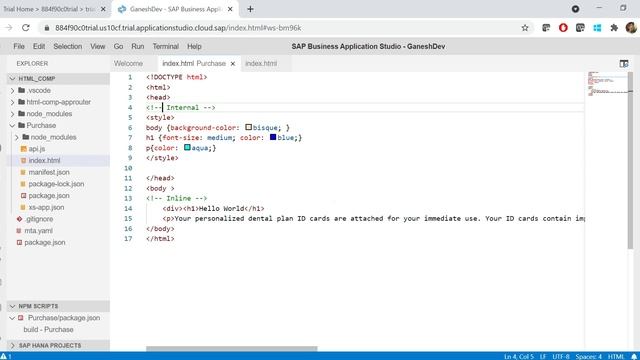Open manifest.json file
This screenshot has width=640, height=360.
(49, 172)
